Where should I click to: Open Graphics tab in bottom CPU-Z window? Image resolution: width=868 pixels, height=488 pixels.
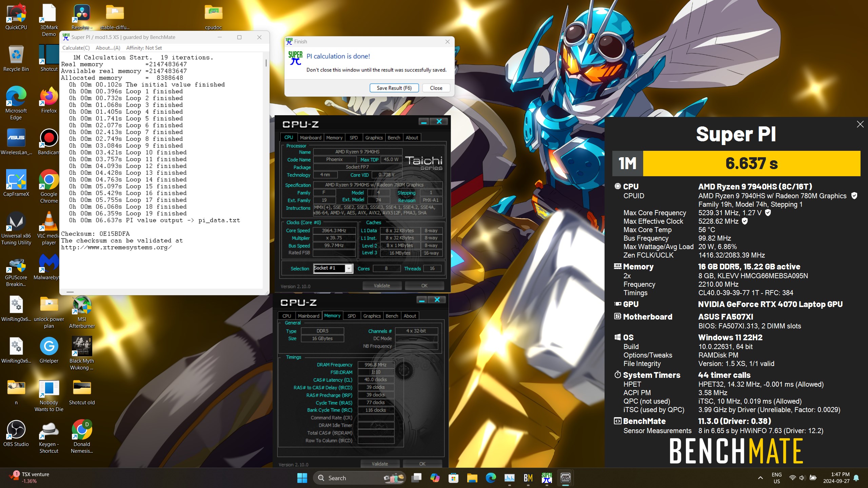[372, 316]
